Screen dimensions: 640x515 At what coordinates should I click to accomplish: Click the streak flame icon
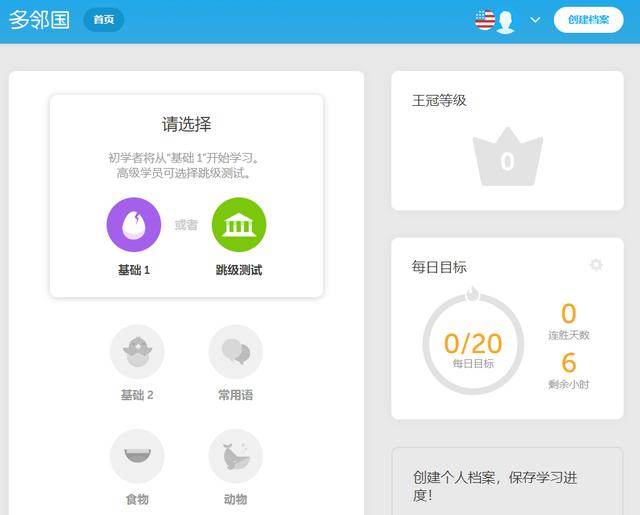473,293
